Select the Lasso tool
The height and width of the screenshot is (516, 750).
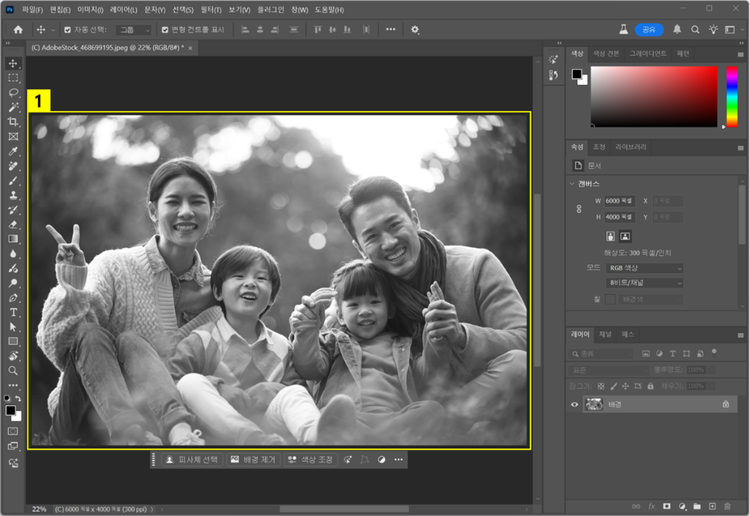[x=13, y=92]
